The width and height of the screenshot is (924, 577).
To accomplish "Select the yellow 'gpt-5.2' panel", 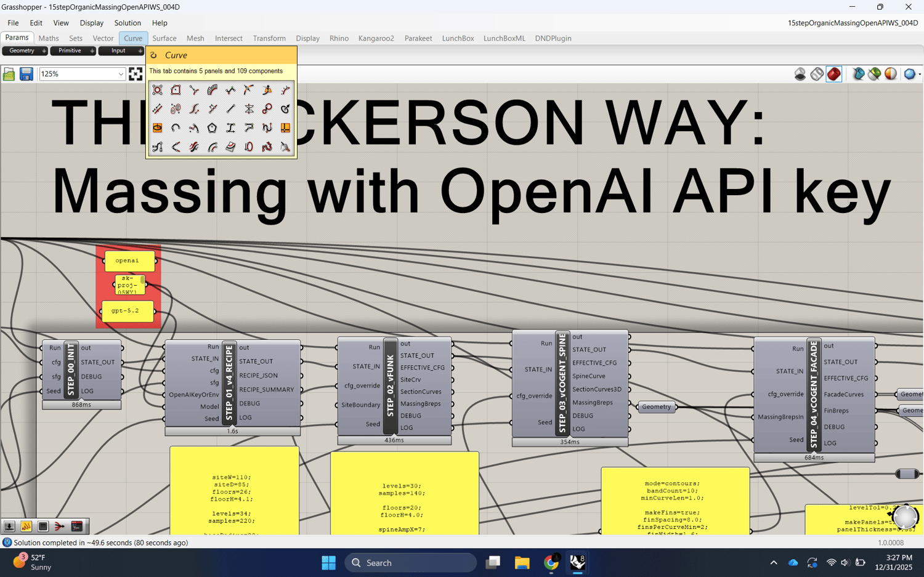I will click(x=128, y=311).
